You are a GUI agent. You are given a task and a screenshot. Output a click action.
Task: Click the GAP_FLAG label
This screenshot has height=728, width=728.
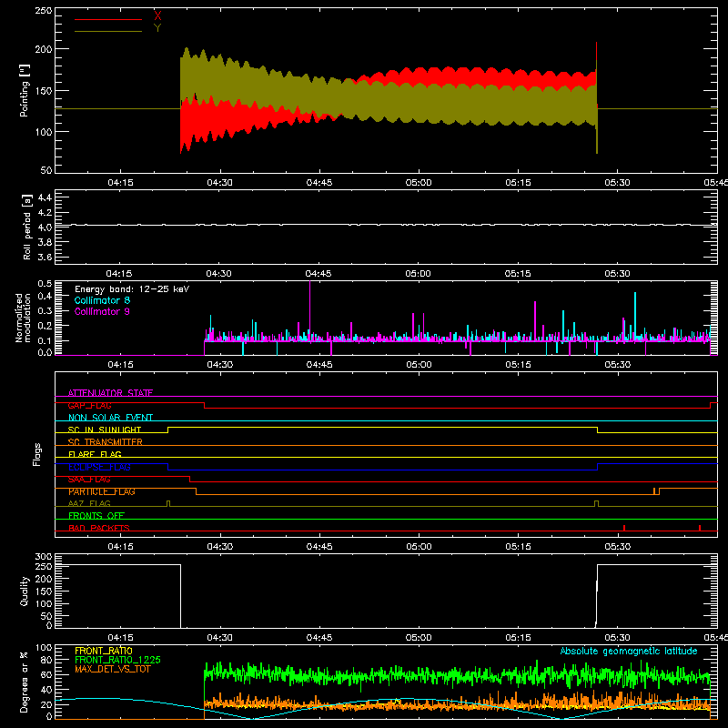[89, 405]
